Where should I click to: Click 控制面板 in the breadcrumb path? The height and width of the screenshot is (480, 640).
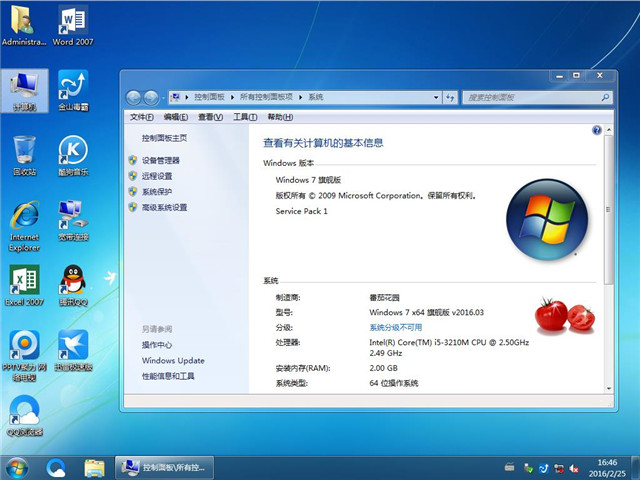coord(209,97)
